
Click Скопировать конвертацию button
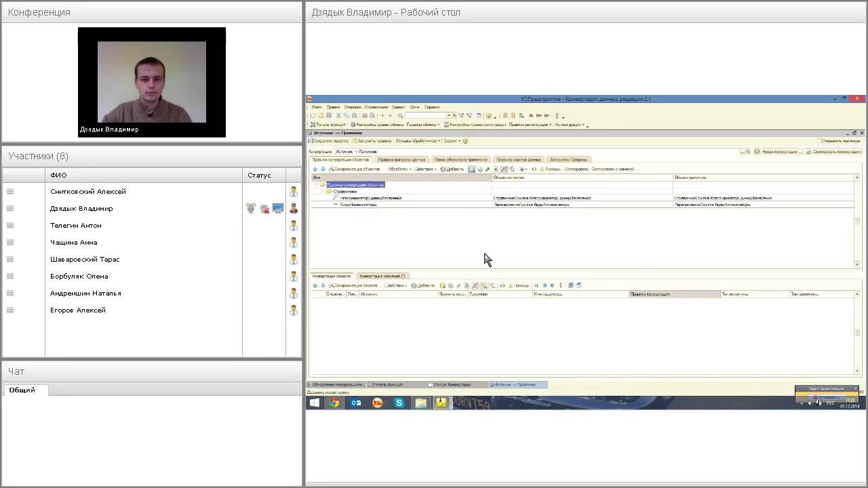tap(833, 151)
